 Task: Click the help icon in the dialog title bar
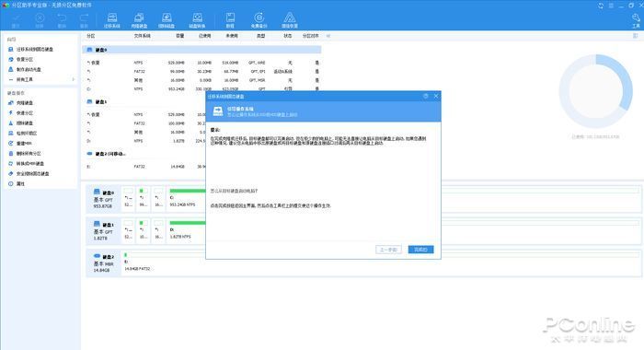click(x=425, y=96)
